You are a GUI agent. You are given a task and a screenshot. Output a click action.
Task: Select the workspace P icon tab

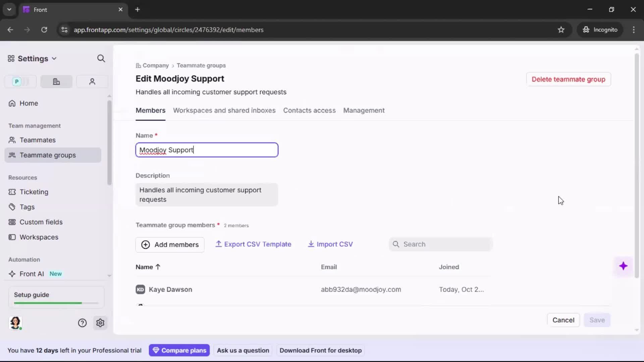(17, 81)
